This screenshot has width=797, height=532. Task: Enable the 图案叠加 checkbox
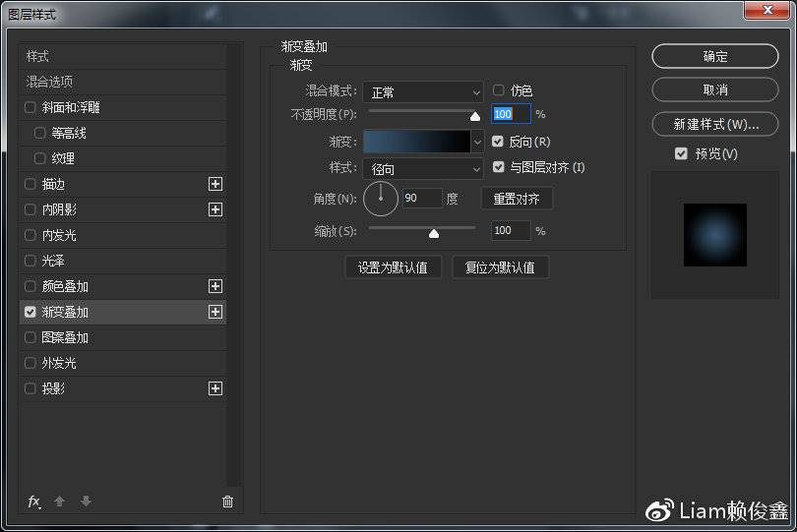30,337
